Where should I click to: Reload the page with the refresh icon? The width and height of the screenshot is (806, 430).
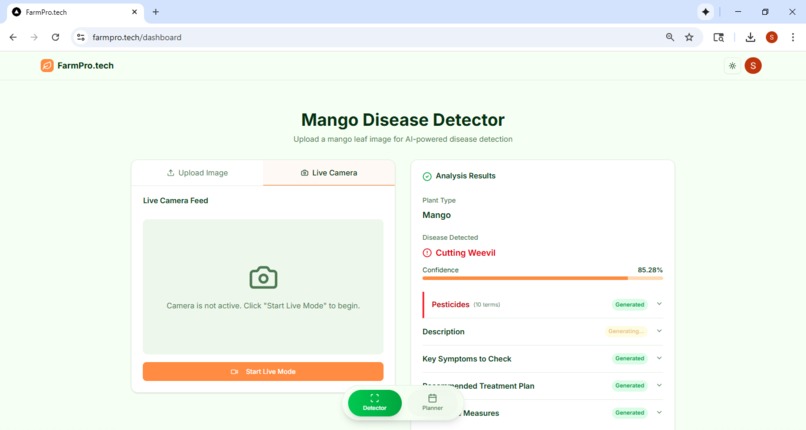[55, 37]
